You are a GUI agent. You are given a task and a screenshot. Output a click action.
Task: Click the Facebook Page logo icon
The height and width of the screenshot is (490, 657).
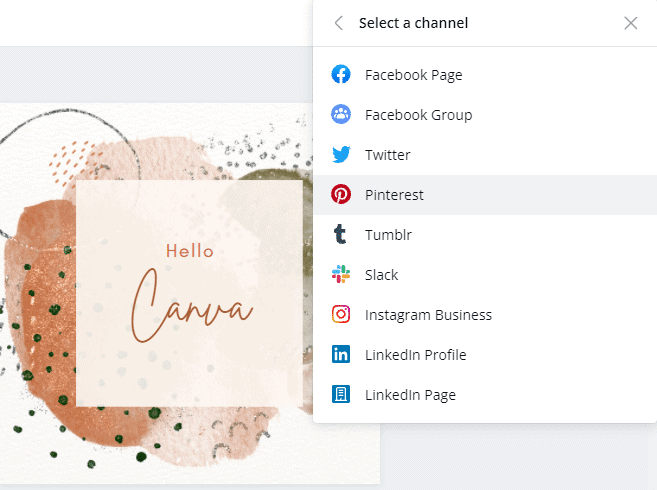[341, 75]
